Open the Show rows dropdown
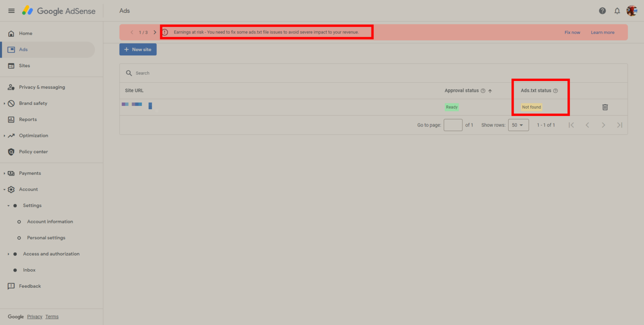Screen dimensions: 644x325 coord(518,125)
